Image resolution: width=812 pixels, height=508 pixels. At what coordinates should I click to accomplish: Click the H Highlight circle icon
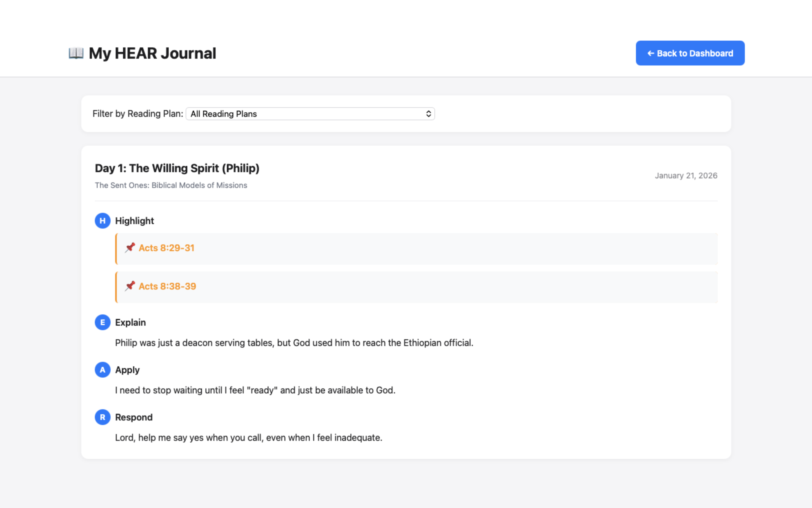coord(102,221)
